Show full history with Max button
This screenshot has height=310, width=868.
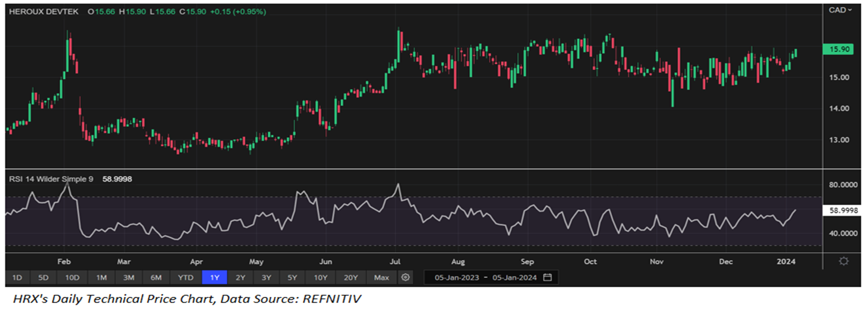[381, 277]
